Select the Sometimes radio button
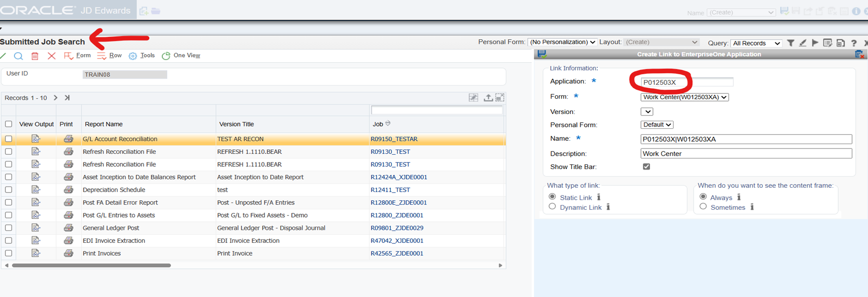Screen dimensions: 868x297 pos(703,207)
